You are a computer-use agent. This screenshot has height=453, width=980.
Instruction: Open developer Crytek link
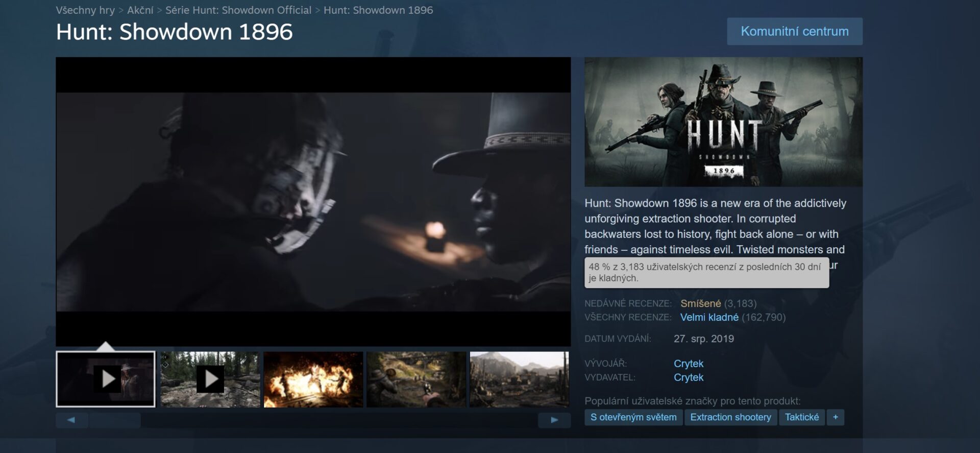tap(689, 364)
